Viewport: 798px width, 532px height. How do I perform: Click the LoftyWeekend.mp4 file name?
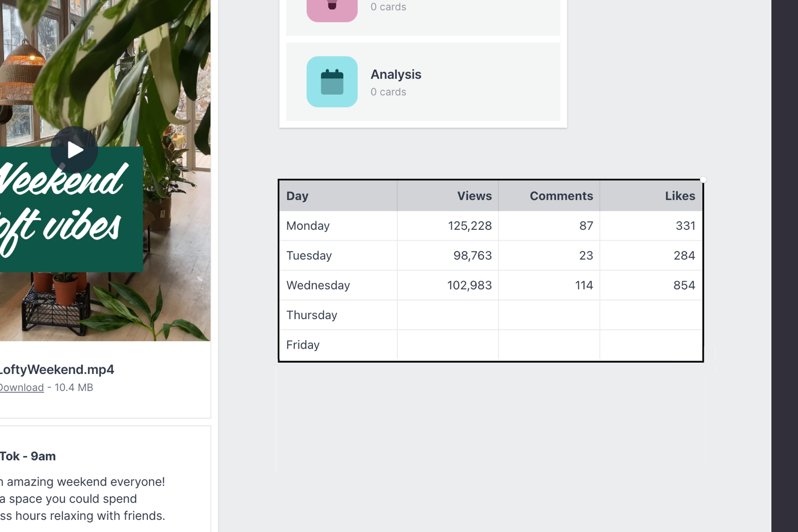(x=57, y=369)
